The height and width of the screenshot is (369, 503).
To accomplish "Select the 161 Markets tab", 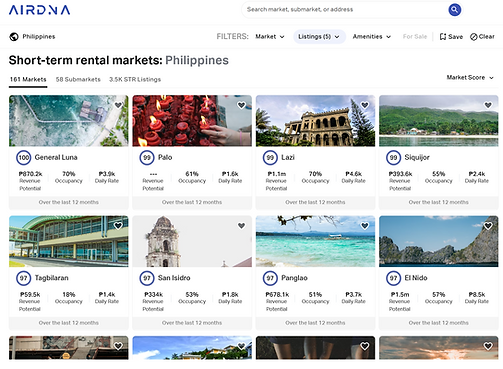I will (28, 79).
